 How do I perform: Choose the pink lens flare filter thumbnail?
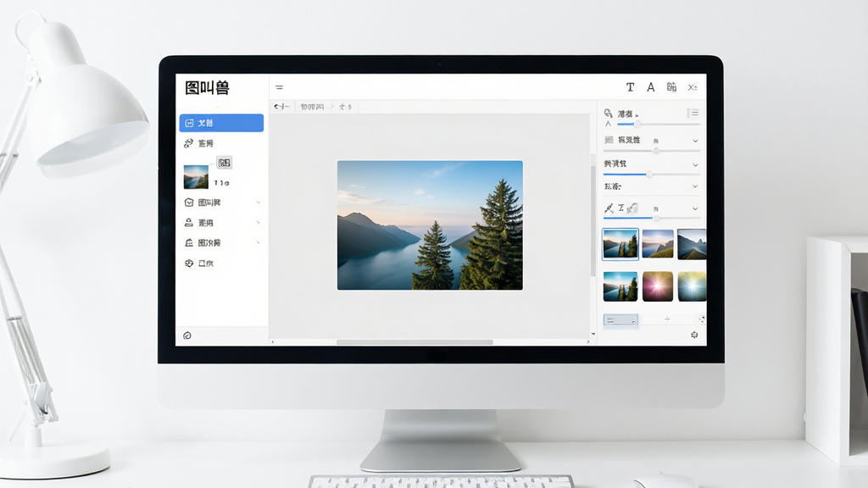[x=658, y=286]
